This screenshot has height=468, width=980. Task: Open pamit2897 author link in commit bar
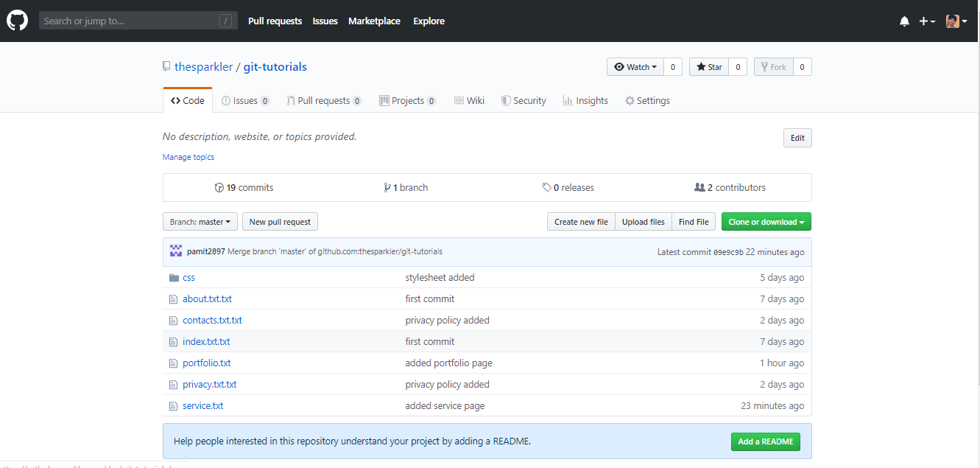pos(206,251)
